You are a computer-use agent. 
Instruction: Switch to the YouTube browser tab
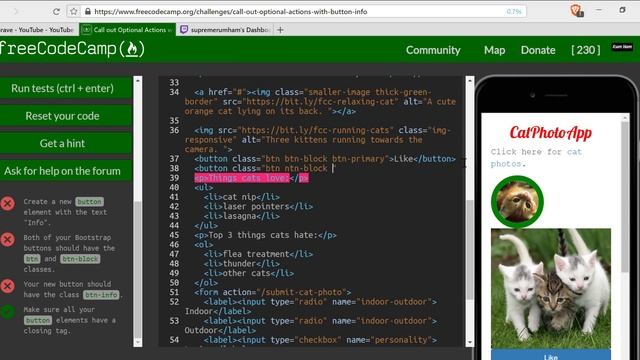click(x=38, y=30)
